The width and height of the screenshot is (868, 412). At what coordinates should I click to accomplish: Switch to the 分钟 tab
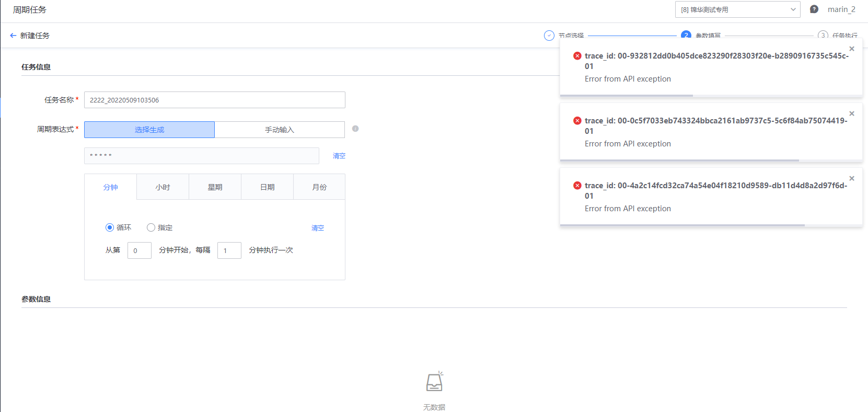click(110, 187)
